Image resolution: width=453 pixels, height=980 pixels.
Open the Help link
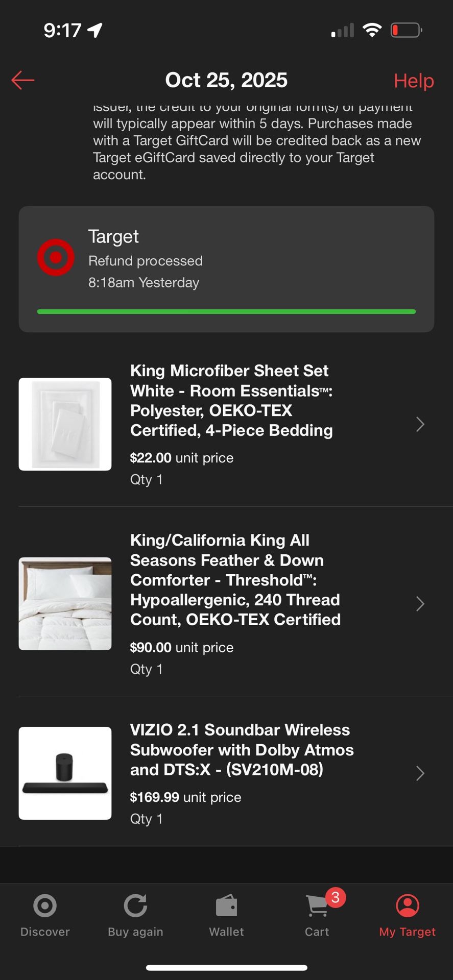point(413,81)
